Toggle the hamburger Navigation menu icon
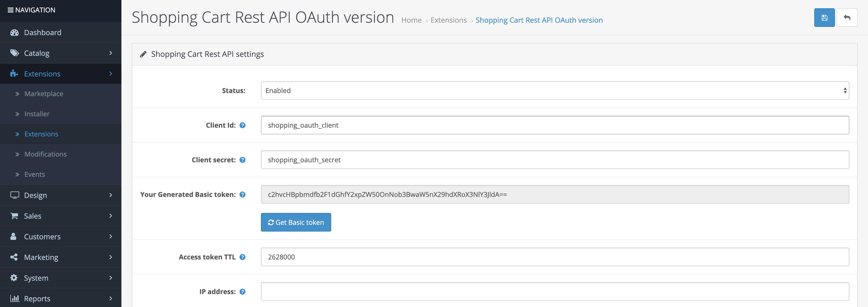Image resolution: width=868 pixels, height=307 pixels. [x=10, y=10]
